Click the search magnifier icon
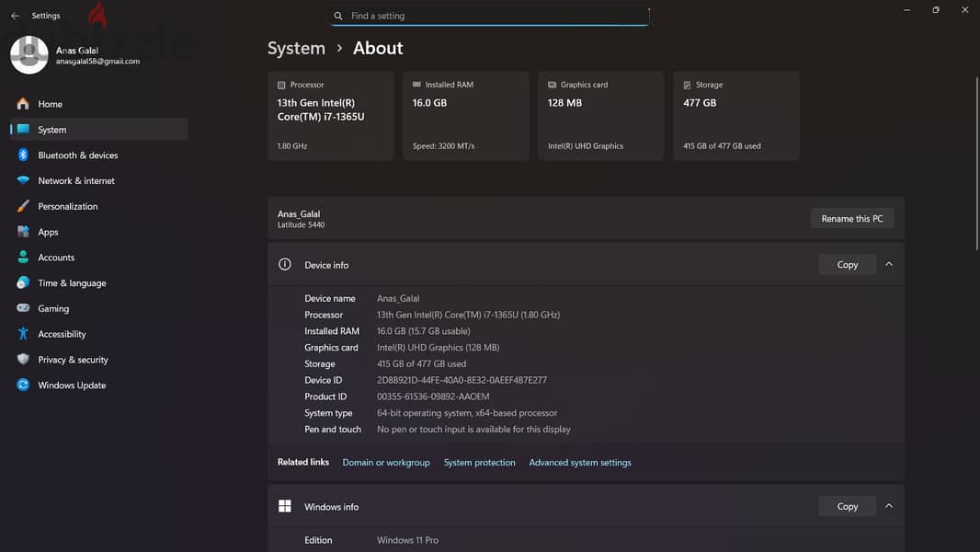Screen dimensions: 980x552 point(338,16)
